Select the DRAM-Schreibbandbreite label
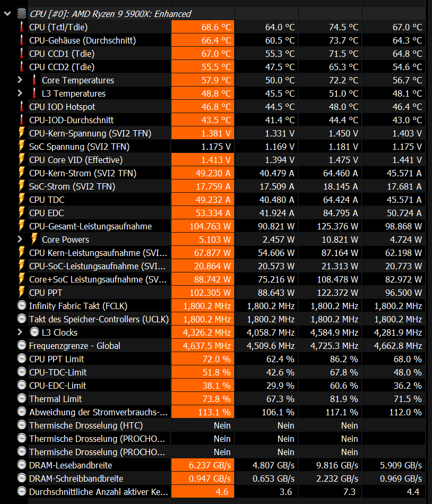The width and height of the screenshot is (432, 504). pyautogui.click(x=76, y=479)
